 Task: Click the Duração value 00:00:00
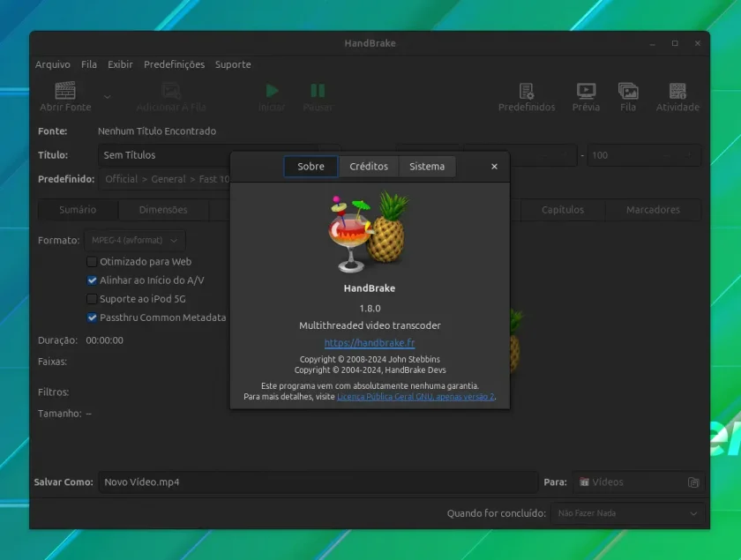(104, 340)
